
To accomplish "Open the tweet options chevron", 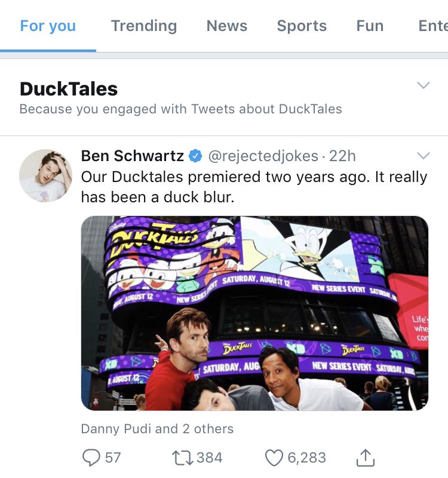I will (423, 156).
